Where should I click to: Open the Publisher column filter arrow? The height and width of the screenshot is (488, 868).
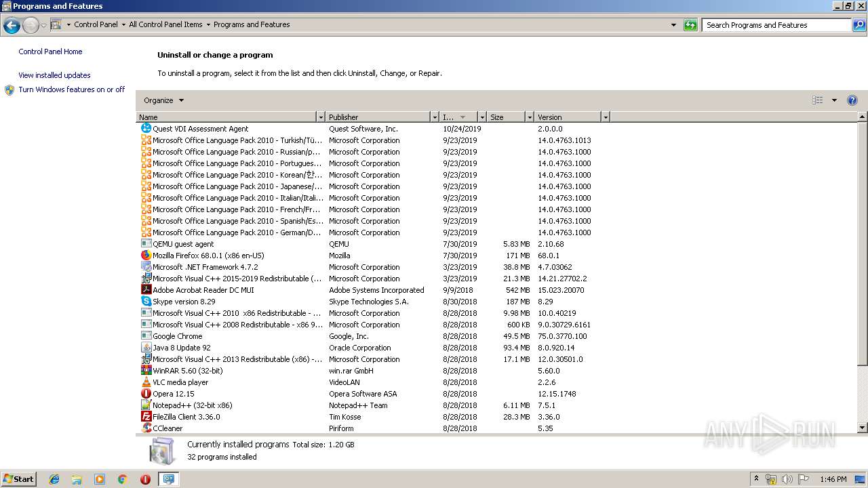434,117
